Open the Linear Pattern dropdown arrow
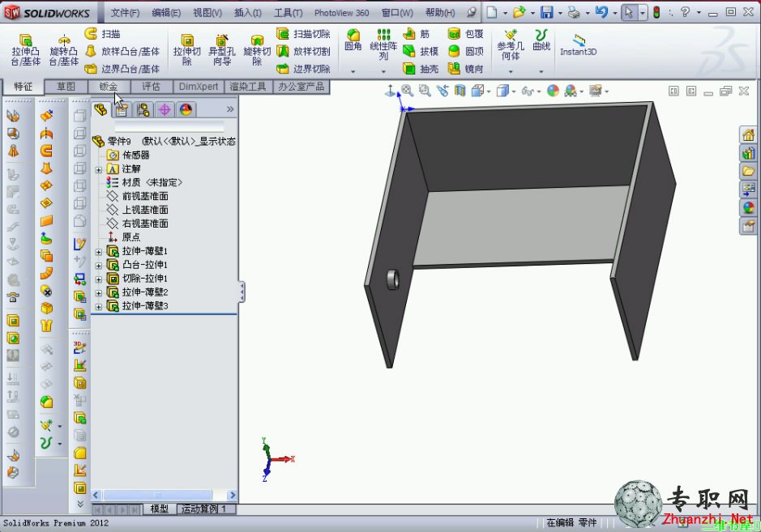761x532 pixels. [x=383, y=72]
